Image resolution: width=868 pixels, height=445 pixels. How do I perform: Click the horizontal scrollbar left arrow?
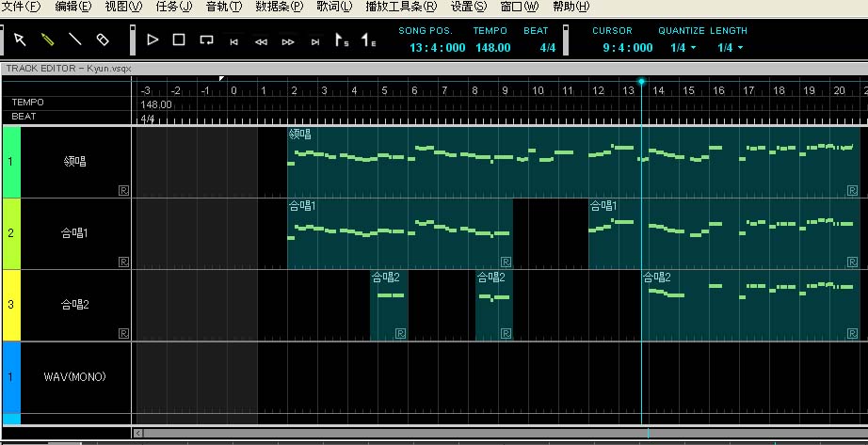(137, 434)
